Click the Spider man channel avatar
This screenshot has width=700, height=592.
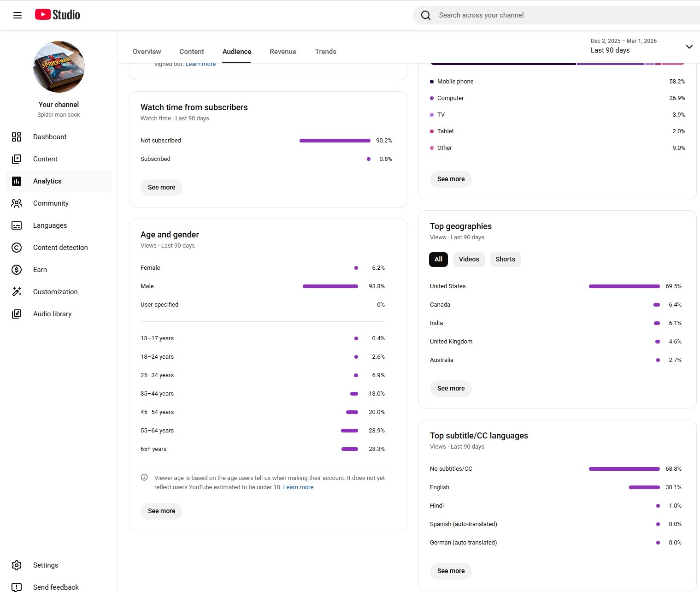pos(59,67)
